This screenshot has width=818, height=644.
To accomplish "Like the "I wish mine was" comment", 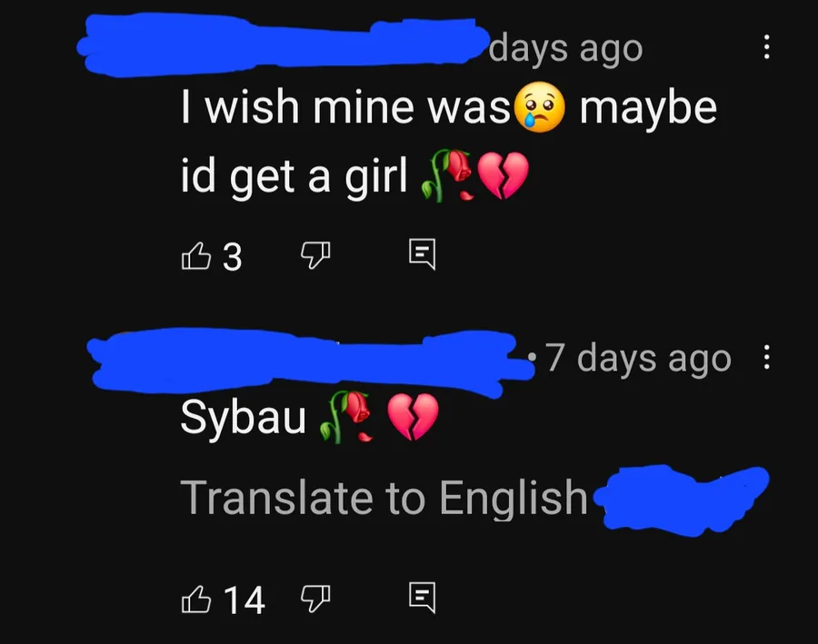I will pyautogui.click(x=196, y=256).
